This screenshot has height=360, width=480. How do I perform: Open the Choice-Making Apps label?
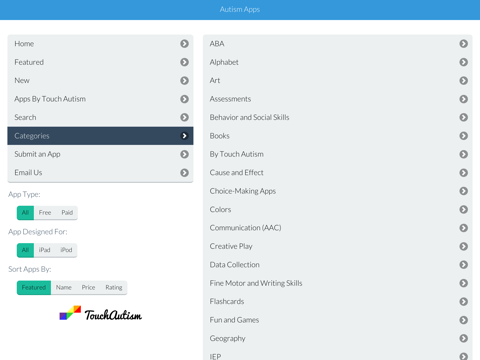point(243,191)
